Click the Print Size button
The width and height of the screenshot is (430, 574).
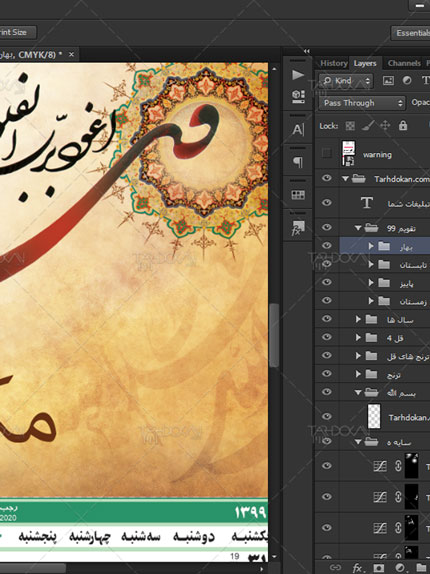[16, 32]
